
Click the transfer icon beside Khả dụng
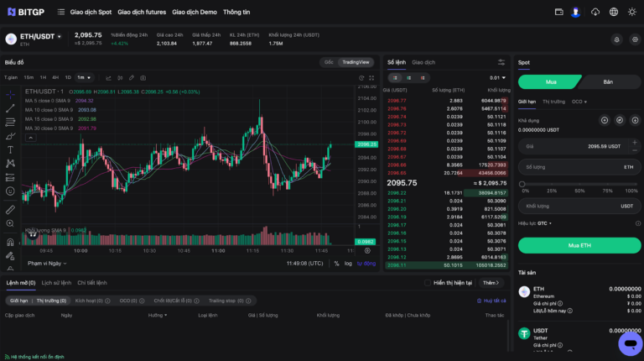click(620, 120)
